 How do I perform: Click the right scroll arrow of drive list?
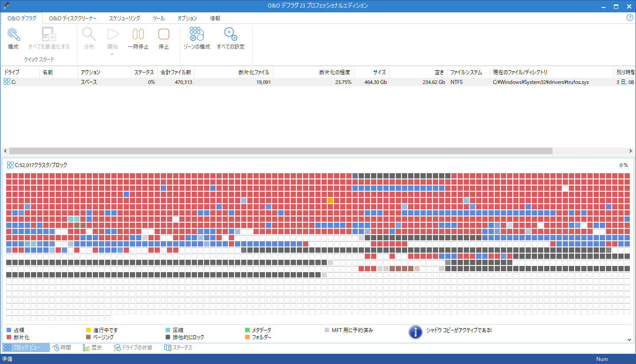click(631, 151)
